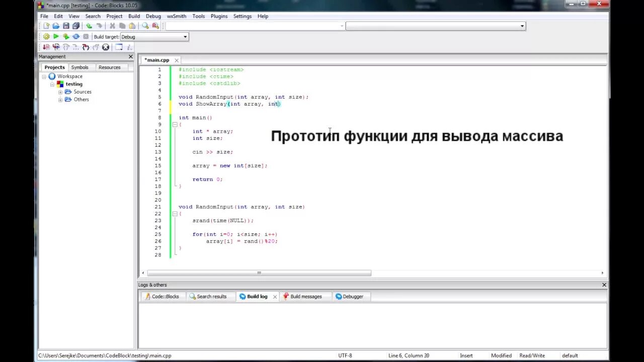
Task: Open the Settings menu
Action: [242, 16]
